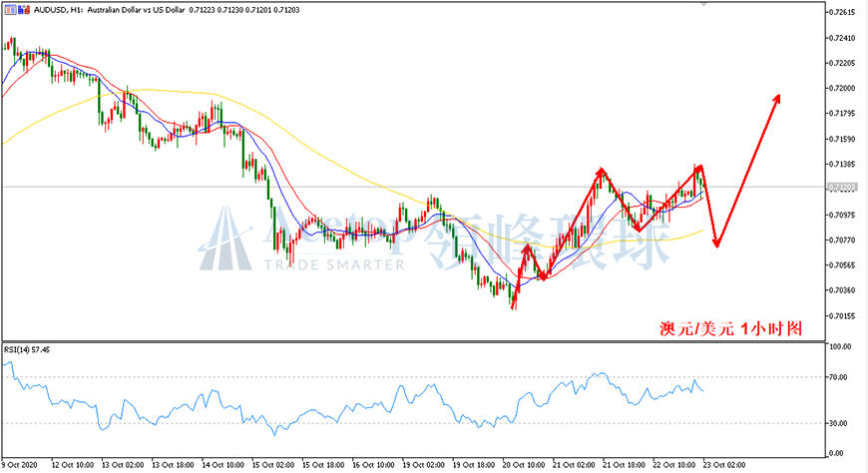Viewport: 868px width, 473px height.
Task: Click the Depth of Market icon beside AUDUSD title
Action: (11, 9)
